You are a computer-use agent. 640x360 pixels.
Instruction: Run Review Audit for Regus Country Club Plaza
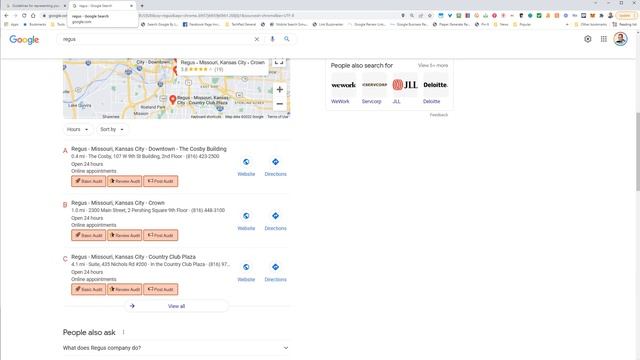coord(124,289)
